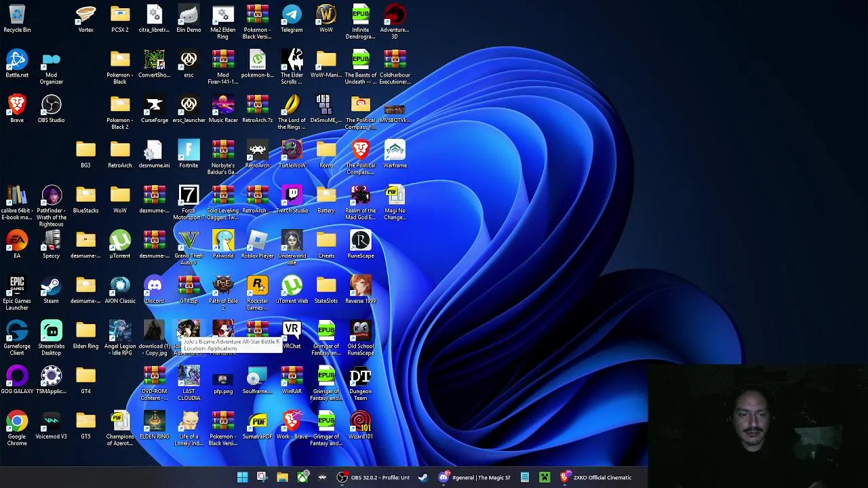Launch Reverse 1999 from the desktop
This screenshot has width=868, height=488.
point(360,290)
